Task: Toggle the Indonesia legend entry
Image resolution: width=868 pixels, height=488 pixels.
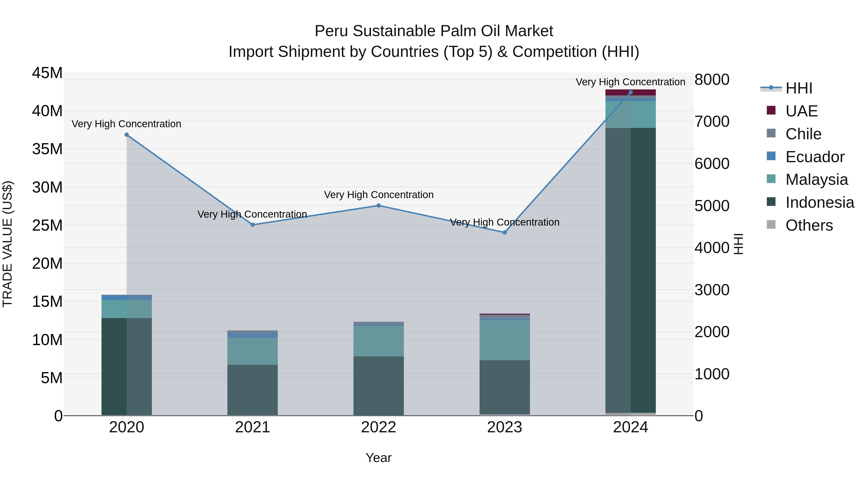Action: 810,202
